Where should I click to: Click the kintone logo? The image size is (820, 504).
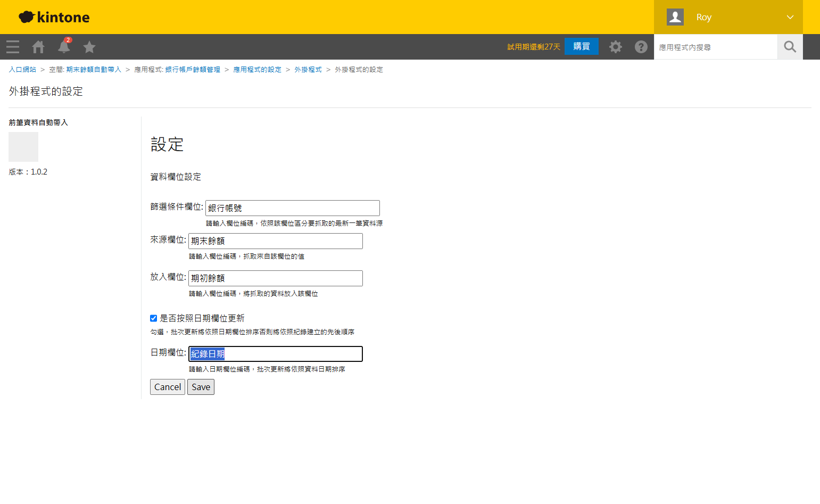click(x=54, y=17)
